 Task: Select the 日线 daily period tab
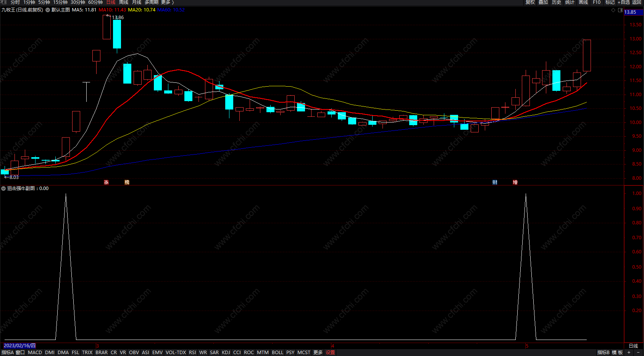coord(111,2)
